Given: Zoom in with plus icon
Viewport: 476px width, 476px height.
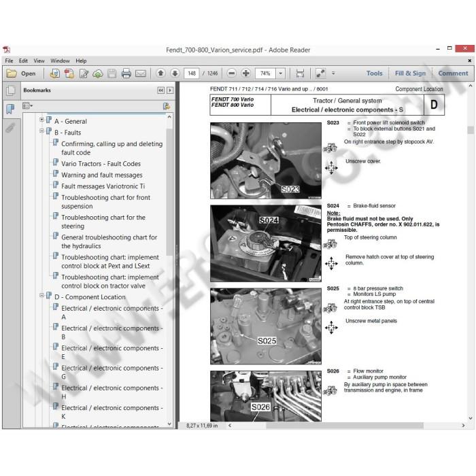Looking at the screenshot, I should (246, 73).
